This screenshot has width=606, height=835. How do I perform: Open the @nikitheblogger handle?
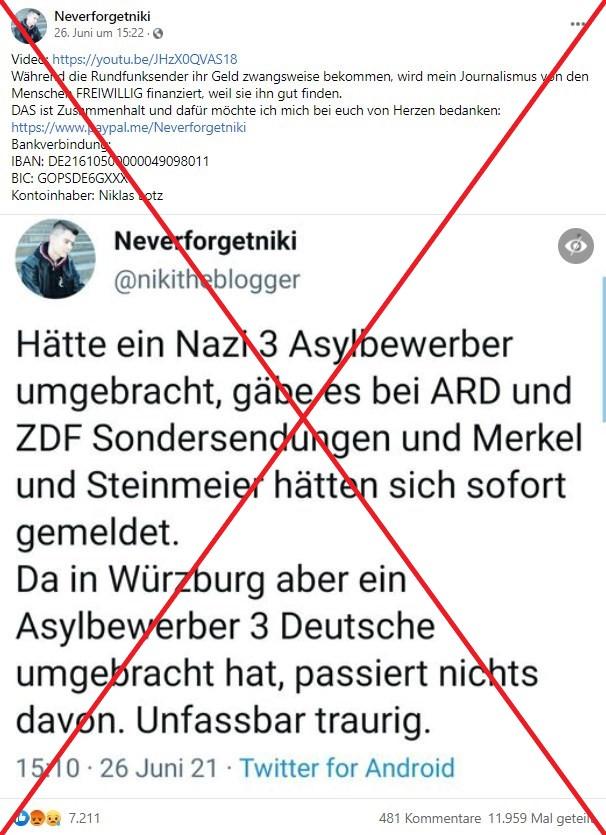coord(207,280)
